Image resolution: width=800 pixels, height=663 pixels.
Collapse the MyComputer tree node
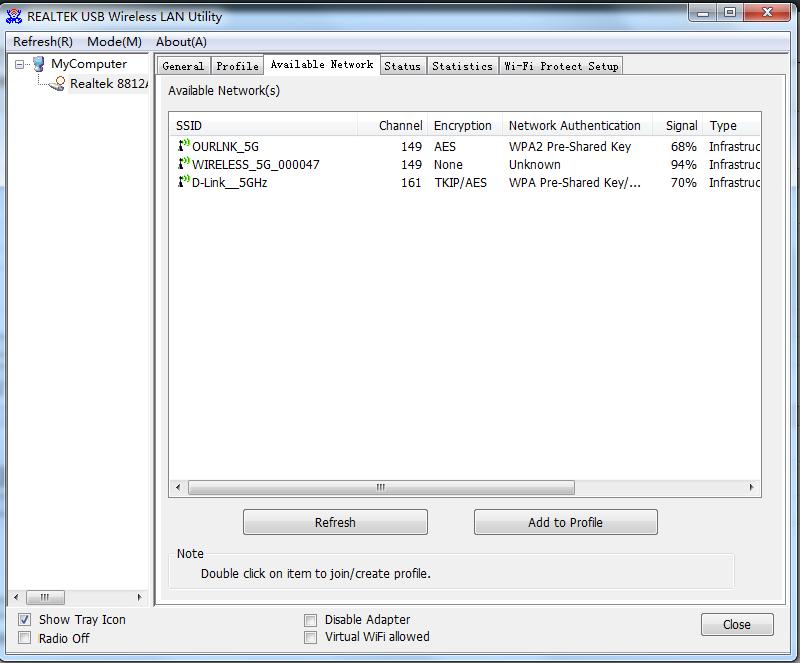(x=19, y=64)
